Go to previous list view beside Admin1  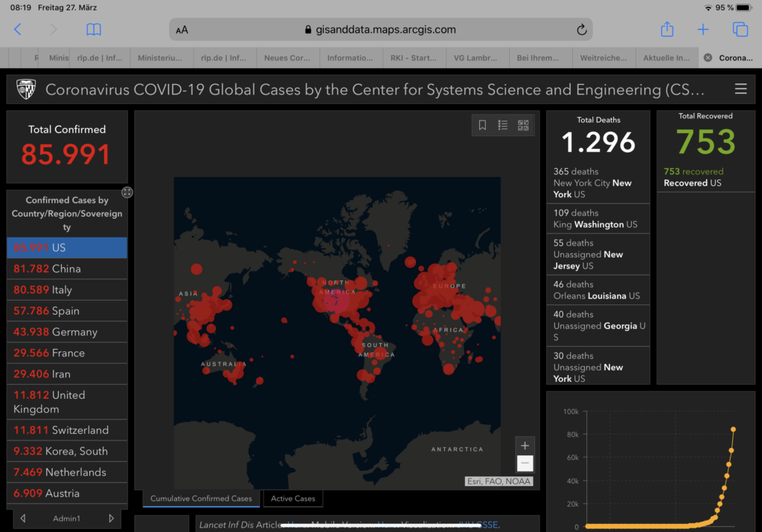click(23, 519)
